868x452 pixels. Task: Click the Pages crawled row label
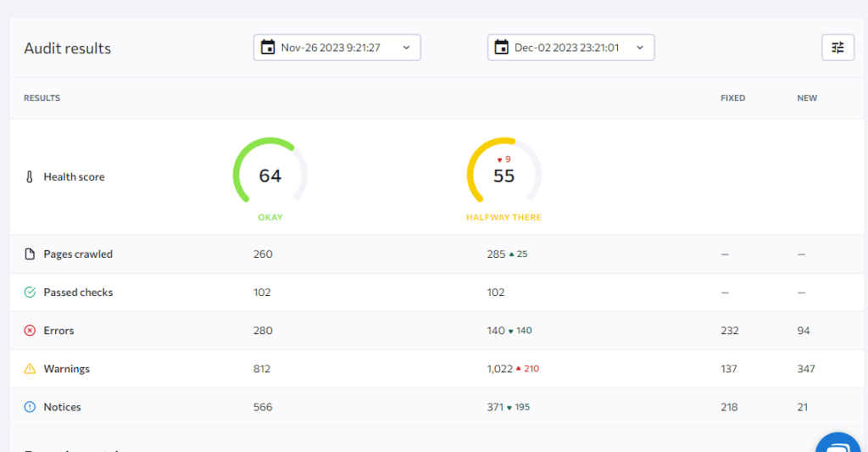(x=78, y=254)
